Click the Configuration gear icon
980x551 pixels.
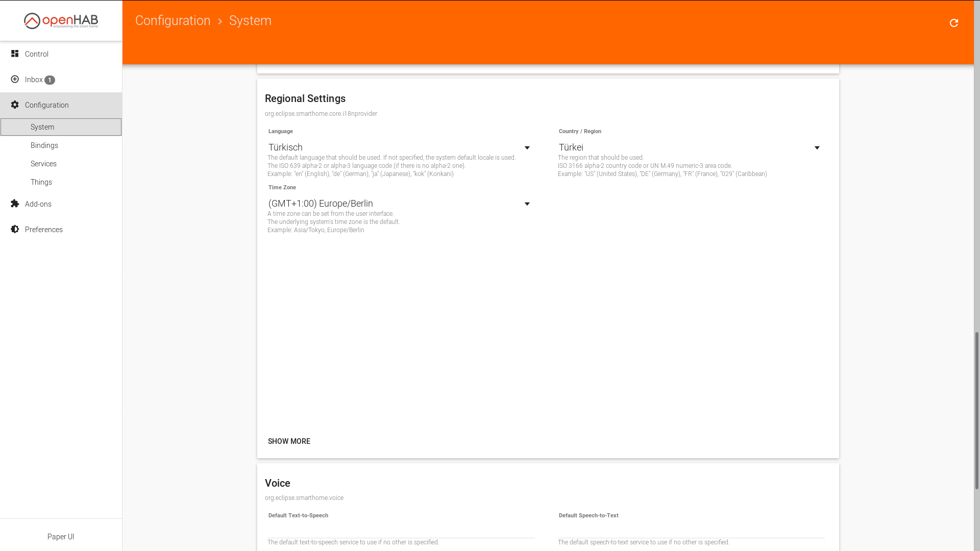pyautogui.click(x=15, y=105)
